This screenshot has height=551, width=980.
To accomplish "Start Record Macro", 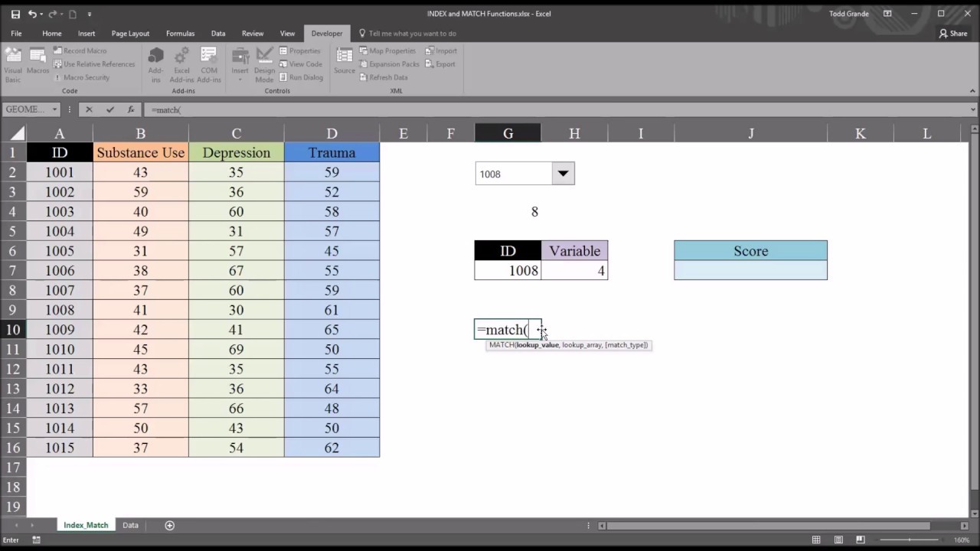I will 80,51.
